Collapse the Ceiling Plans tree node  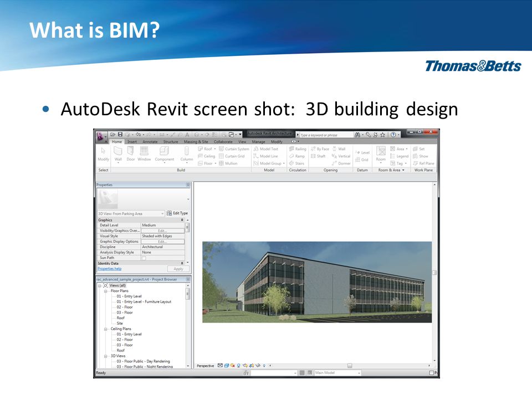(105, 329)
